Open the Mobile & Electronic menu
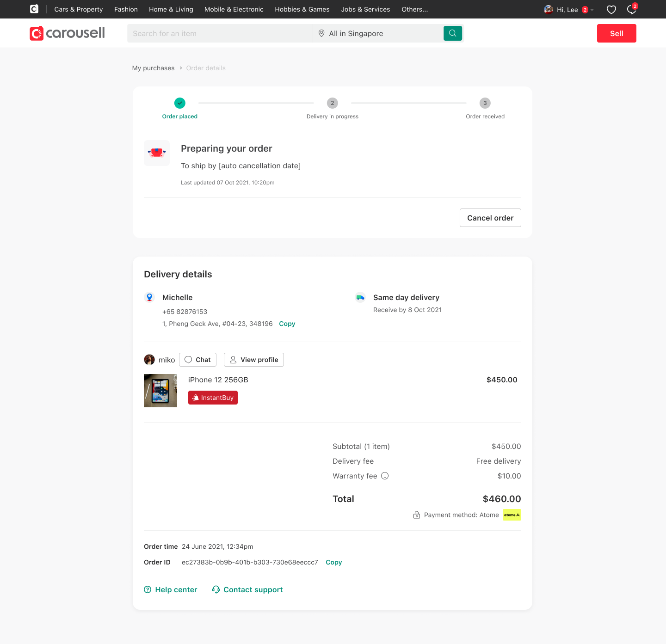The width and height of the screenshot is (666, 644). [x=234, y=9]
